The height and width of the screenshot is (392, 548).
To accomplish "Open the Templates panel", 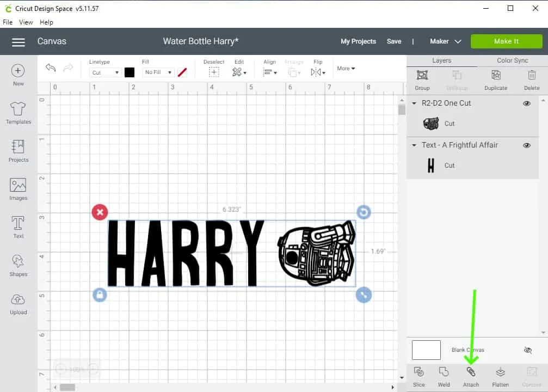I will 18,113.
